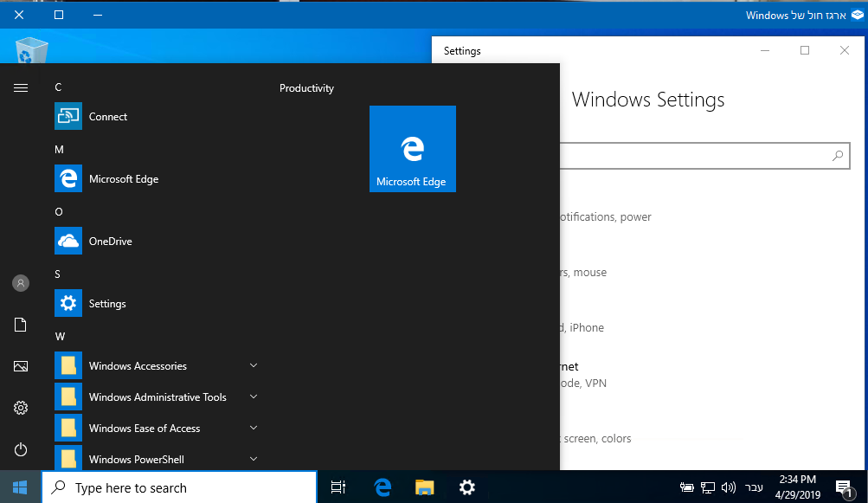The image size is (868, 503).
Task: Launch File Explorer from the taskbar
Action: tap(424, 487)
